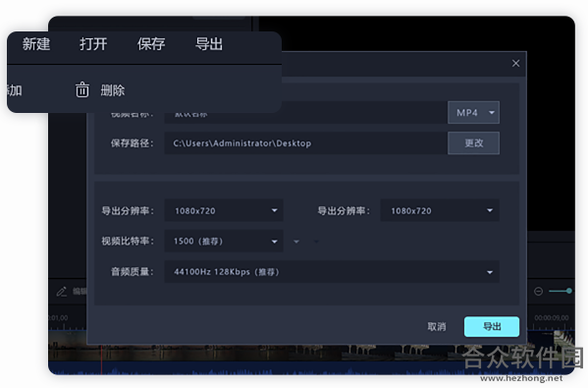Open the 视频比特率 1500 dropdown
Viewport: 588px width, 388px height.
point(224,241)
